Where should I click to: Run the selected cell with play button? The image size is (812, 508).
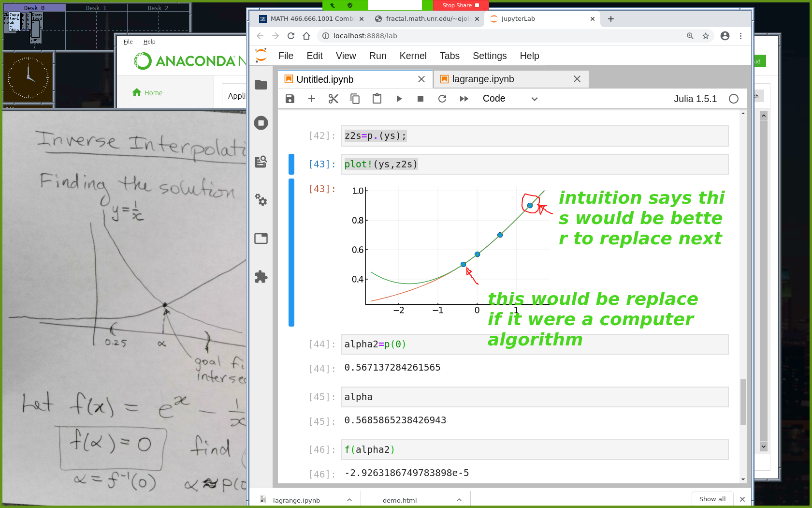coord(399,99)
